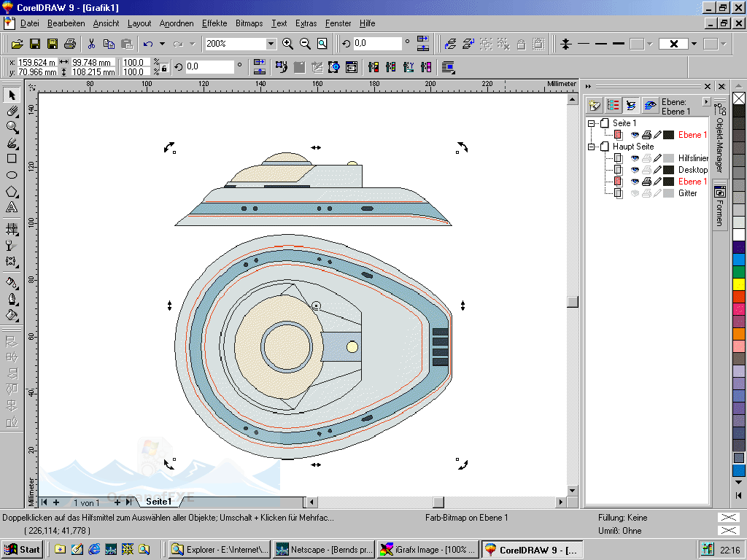Select the Text tool
The width and height of the screenshot is (747, 560).
point(12,208)
